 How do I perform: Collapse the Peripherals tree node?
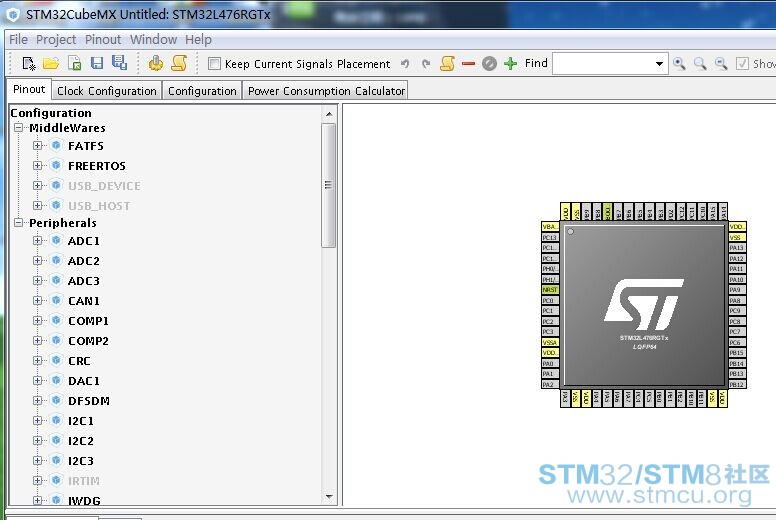pos(18,223)
